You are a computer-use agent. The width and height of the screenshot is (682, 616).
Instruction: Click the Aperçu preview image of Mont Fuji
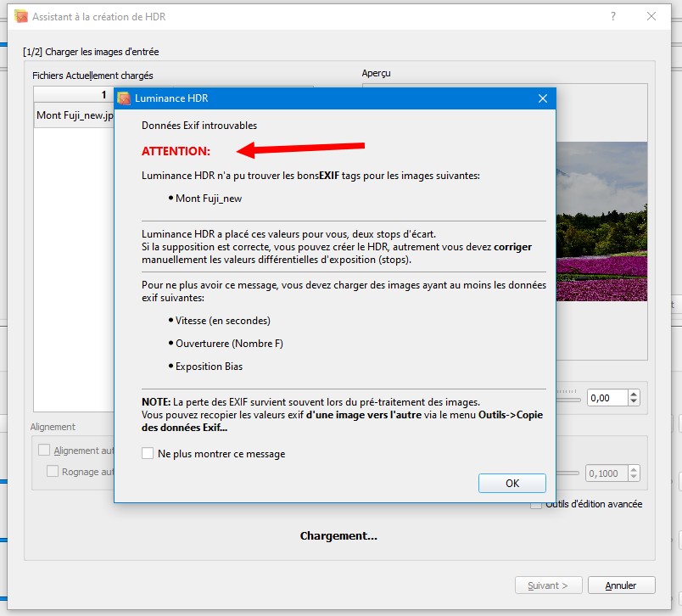[601, 221]
